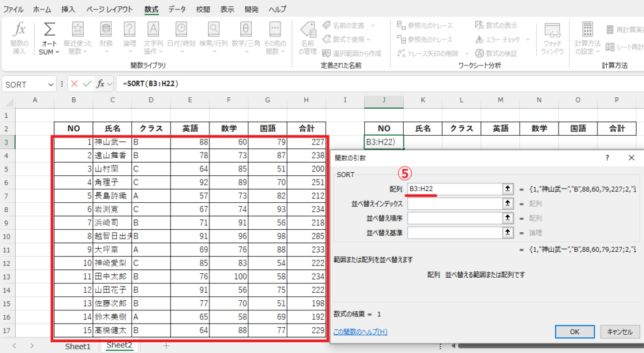Click the collapse button beside 並べ替えインデックス field
Viewport: 644px width, 353px height.
pyautogui.click(x=508, y=204)
